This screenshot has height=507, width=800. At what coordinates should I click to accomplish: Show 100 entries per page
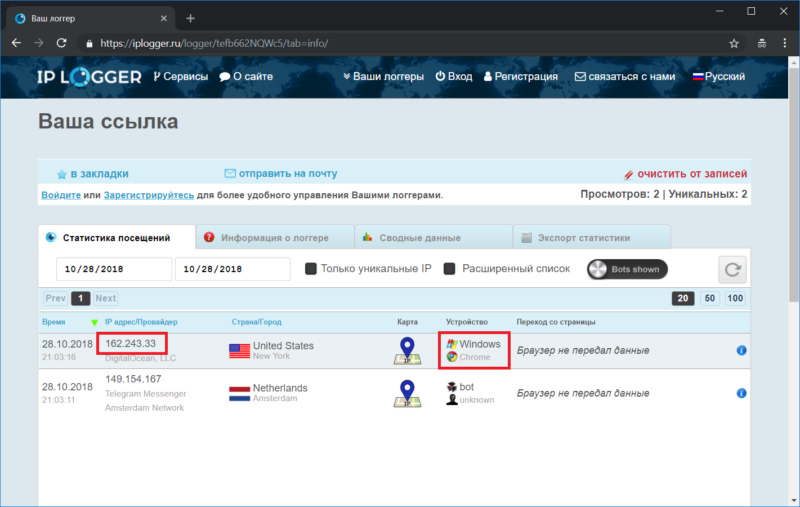tap(735, 298)
